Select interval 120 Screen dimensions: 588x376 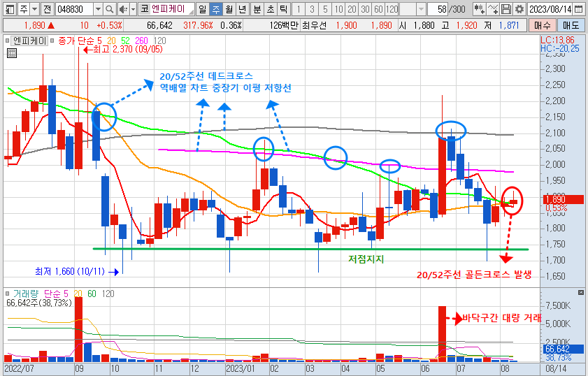(x=392, y=9)
